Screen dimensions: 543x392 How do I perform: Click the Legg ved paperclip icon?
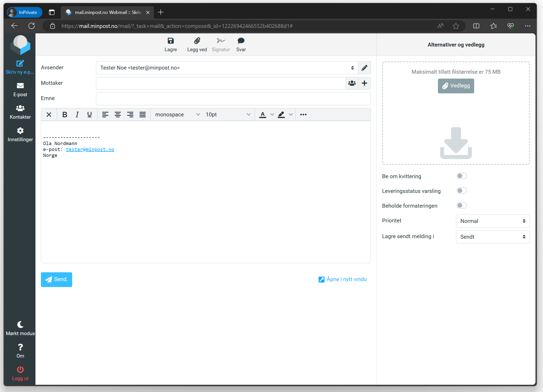(x=197, y=41)
